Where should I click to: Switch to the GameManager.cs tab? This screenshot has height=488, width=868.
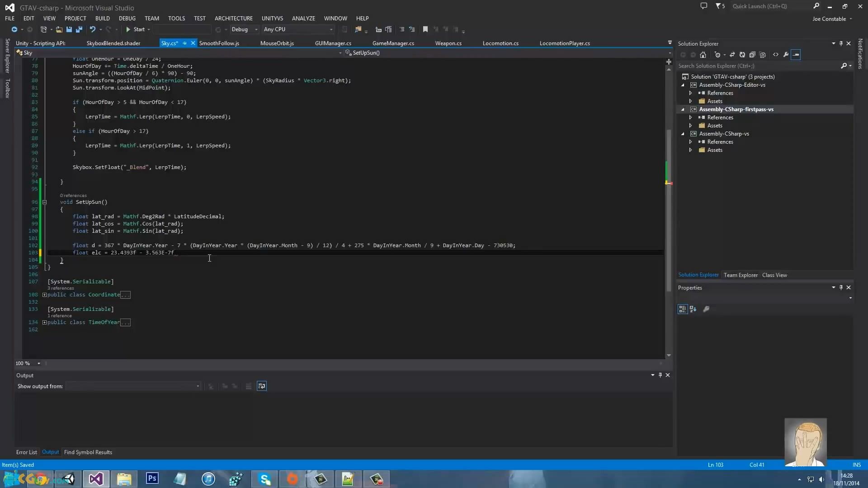click(x=393, y=43)
